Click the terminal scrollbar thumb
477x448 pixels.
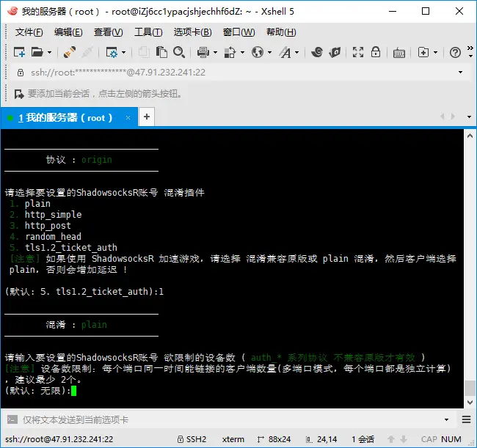[x=470, y=388]
